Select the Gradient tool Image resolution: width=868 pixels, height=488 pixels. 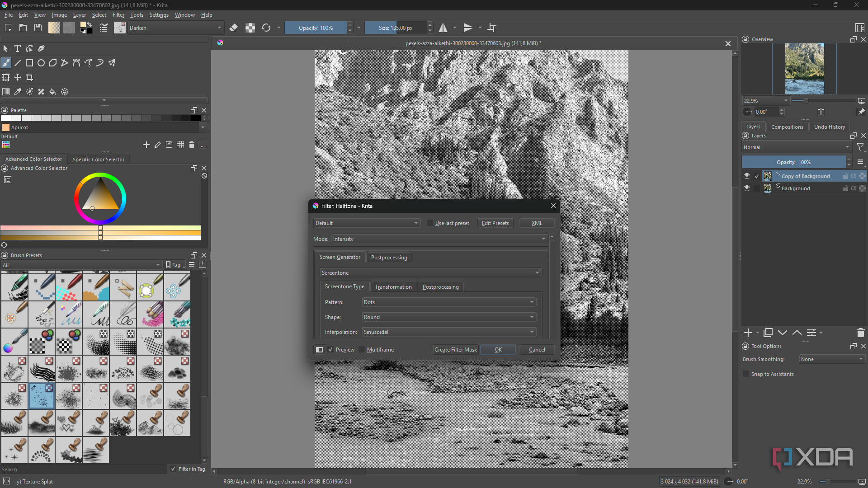(x=6, y=92)
